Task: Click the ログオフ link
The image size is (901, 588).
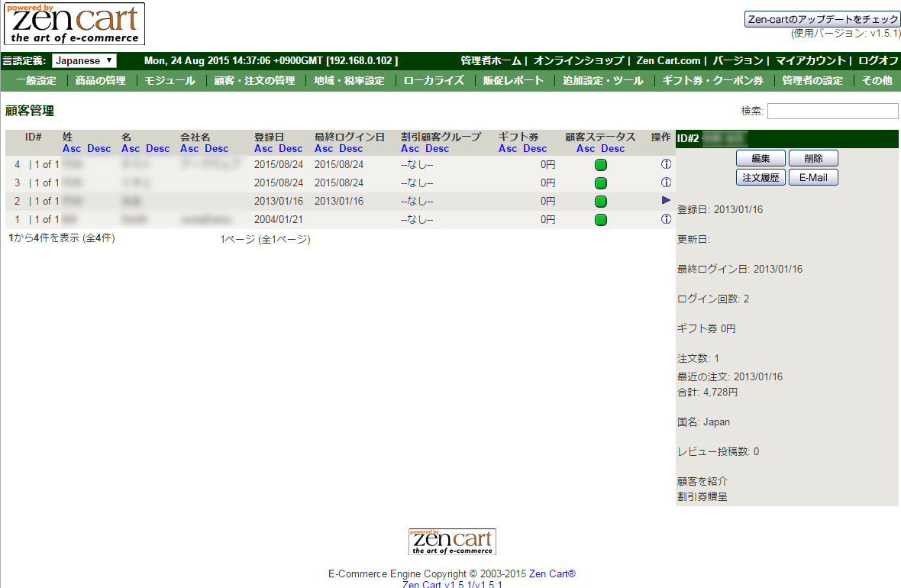Action: tap(878, 60)
